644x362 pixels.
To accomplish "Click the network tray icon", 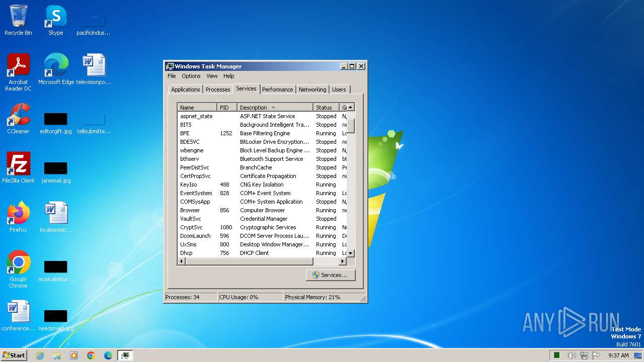I will 584,355.
